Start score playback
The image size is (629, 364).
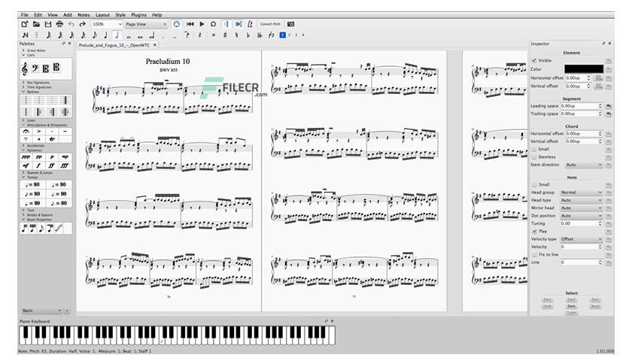point(202,24)
